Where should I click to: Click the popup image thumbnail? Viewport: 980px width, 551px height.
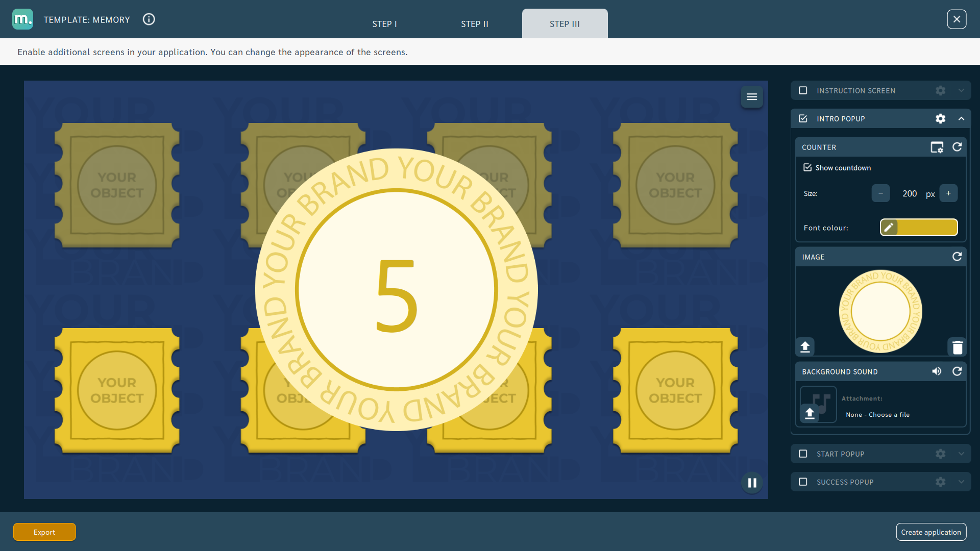tap(880, 311)
